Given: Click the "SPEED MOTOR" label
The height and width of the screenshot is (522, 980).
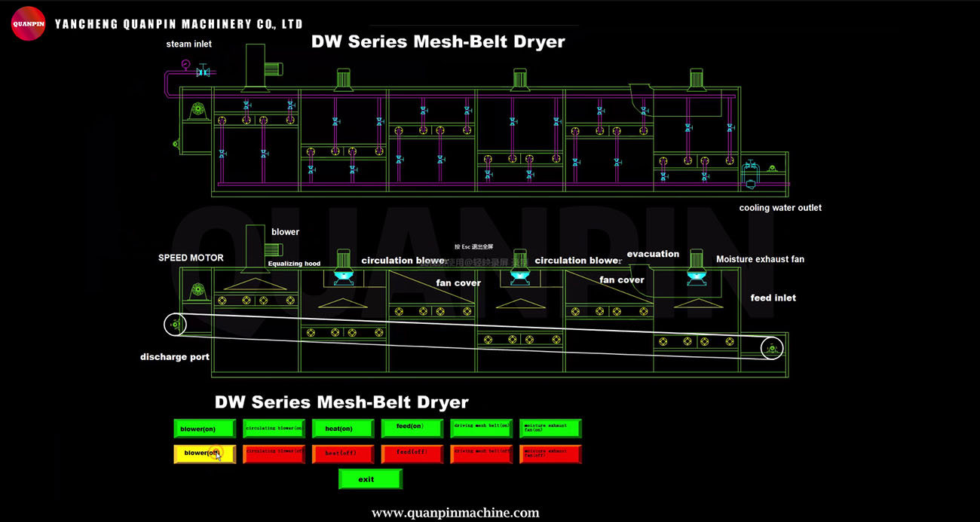Looking at the screenshot, I should [191, 258].
